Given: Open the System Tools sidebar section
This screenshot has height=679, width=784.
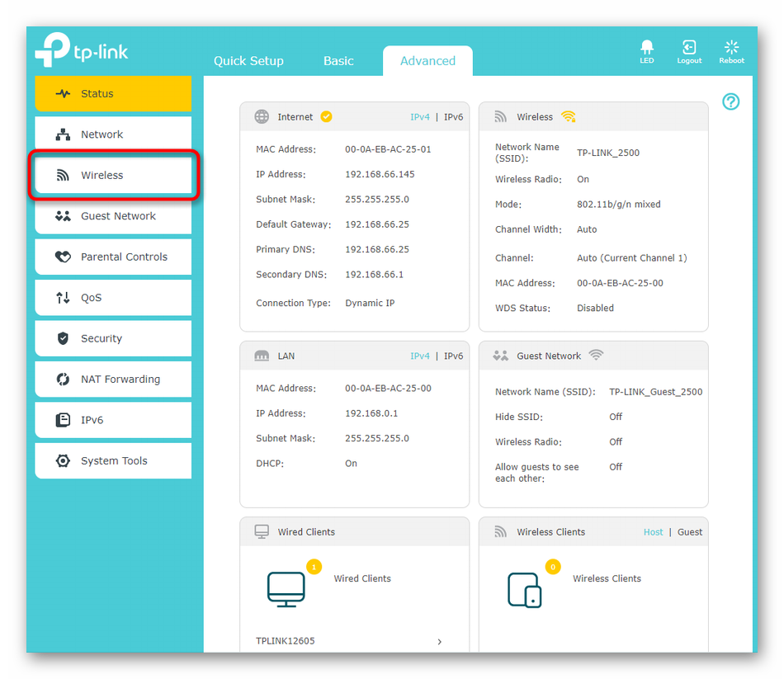Looking at the screenshot, I should pyautogui.click(x=113, y=461).
